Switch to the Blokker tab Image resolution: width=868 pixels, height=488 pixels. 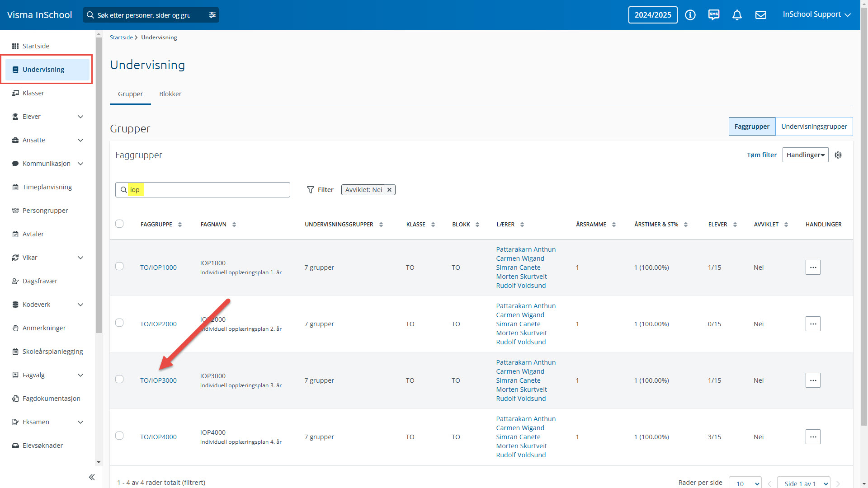coord(170,94)
